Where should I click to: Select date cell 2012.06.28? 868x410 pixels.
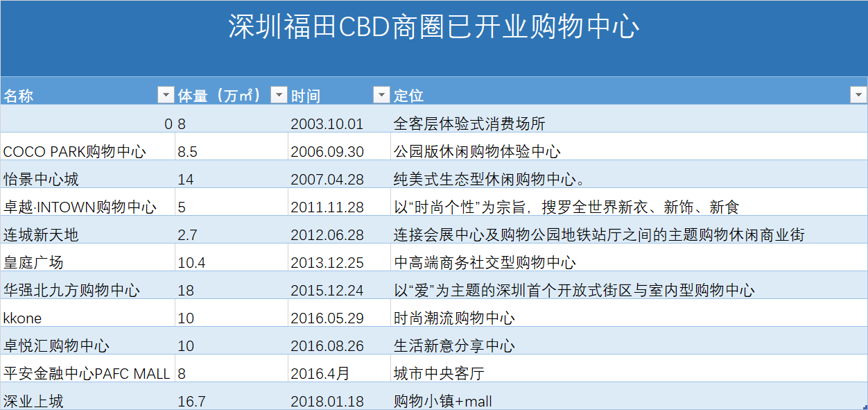pyautogui.click(x=339, y=230)
